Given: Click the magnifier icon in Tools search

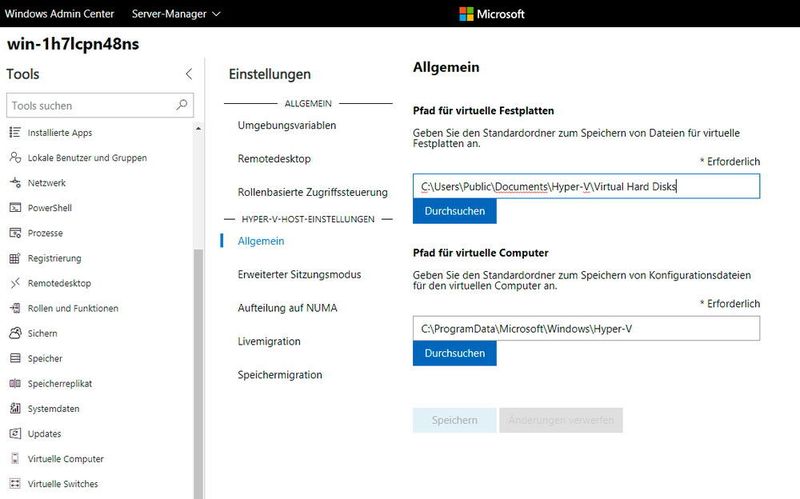Looking at the screenshot, I should 182,105.
